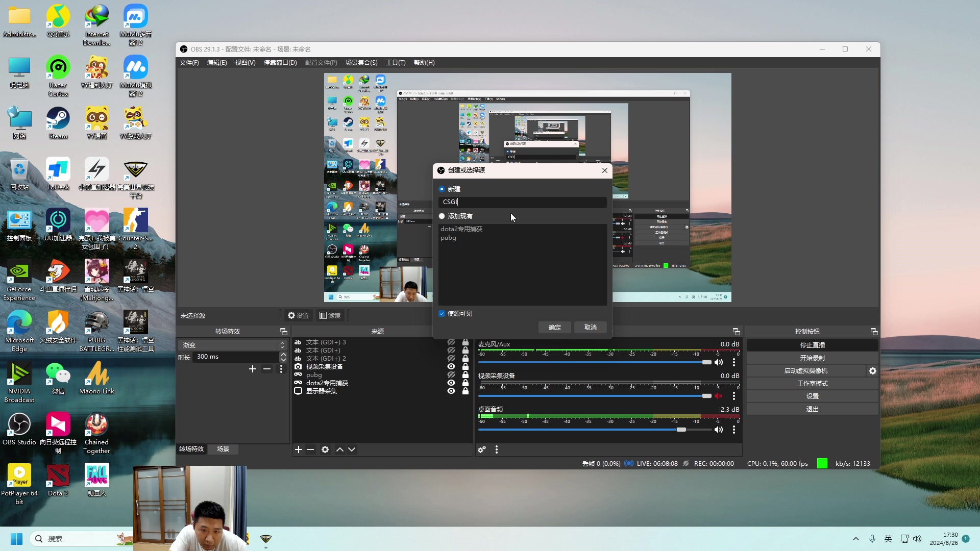Screen dimensions: 980x551
Task: Uncheck the 使源可见 checkbox
Action: (x=442, y=314)
